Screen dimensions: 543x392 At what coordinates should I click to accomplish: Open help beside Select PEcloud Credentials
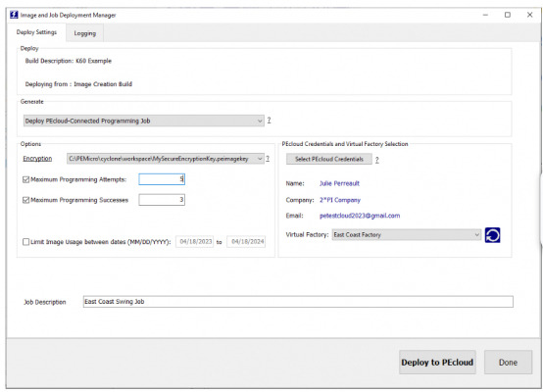pyautogui.click(x=377, y=160)
